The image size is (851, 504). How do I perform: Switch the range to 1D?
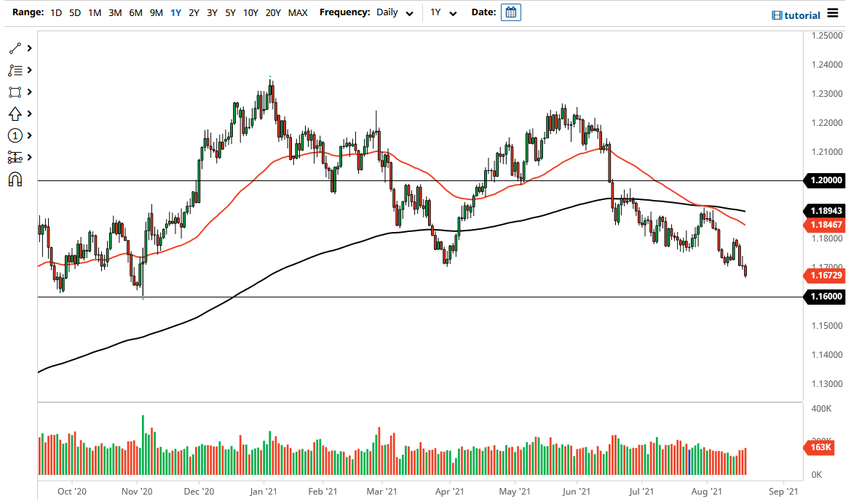tap(56, 12)
